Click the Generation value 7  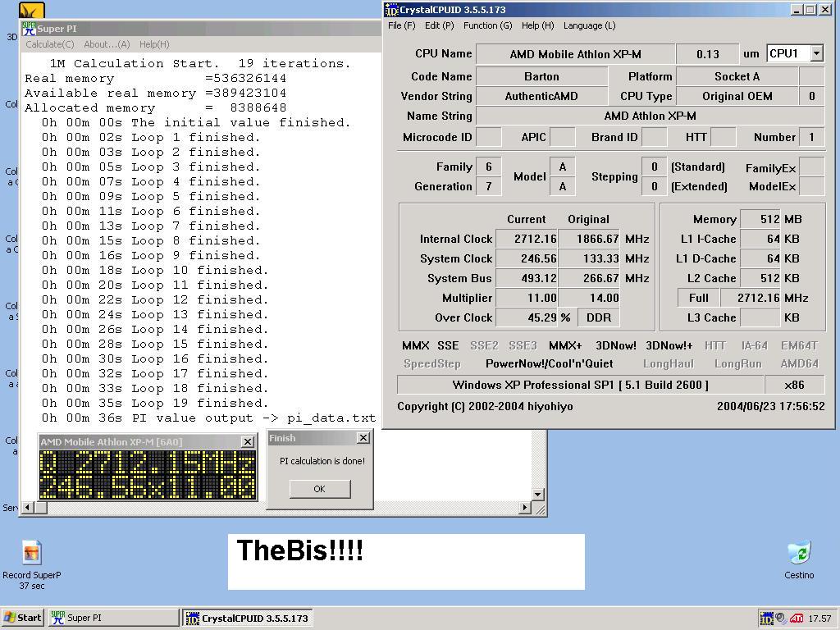(489, 186)
